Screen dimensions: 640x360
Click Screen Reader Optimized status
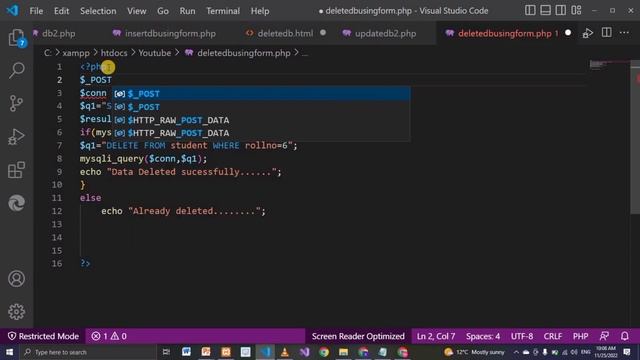point(358,336)
